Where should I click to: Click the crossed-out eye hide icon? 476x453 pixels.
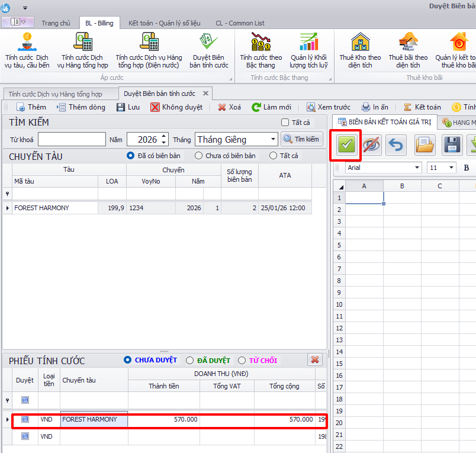tap(371, 146)
